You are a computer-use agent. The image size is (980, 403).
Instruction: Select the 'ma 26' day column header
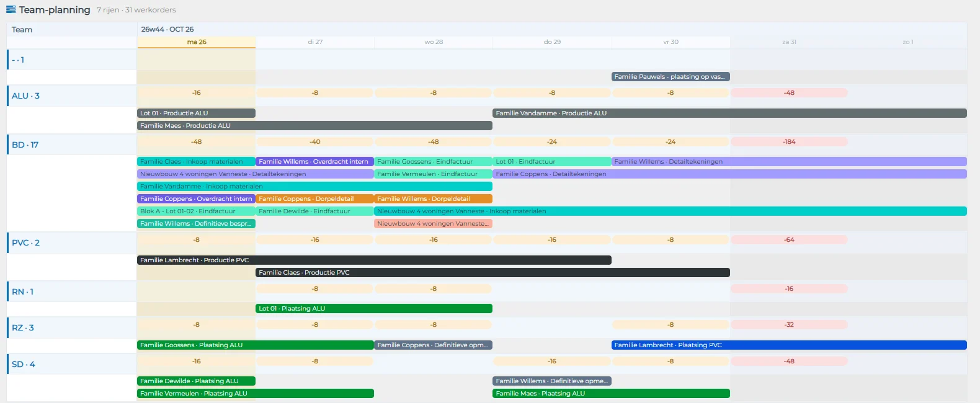tap(197, 42)
